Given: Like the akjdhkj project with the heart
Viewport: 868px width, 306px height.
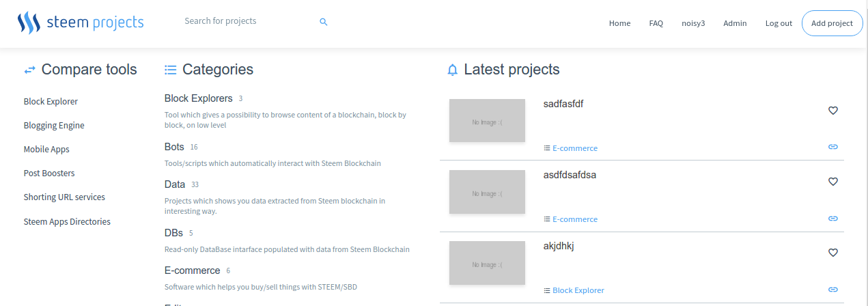Looking at the screenshot, I should pyautogui.click(x=832, y=253).
